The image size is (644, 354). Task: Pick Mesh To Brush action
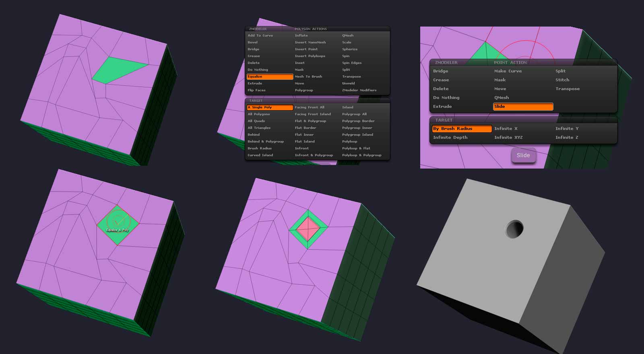[308, 76]
